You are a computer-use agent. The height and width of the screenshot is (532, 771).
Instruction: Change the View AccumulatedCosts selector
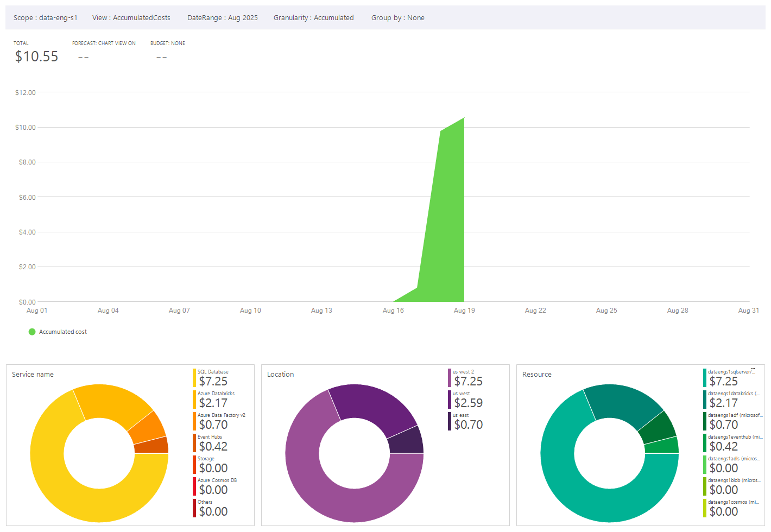(x=131, y=18)
